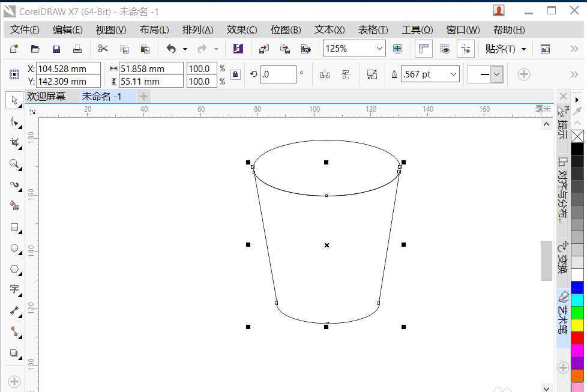This screenshot has width=587, height=392.
Task: Toggle the lock ratio padlock
Action: pos(235,74)
